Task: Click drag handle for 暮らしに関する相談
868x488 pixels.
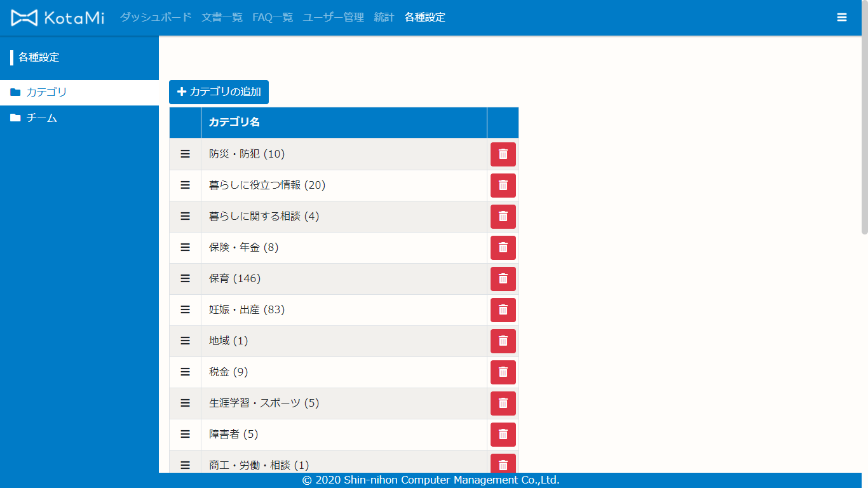Action: click(185, 217)
